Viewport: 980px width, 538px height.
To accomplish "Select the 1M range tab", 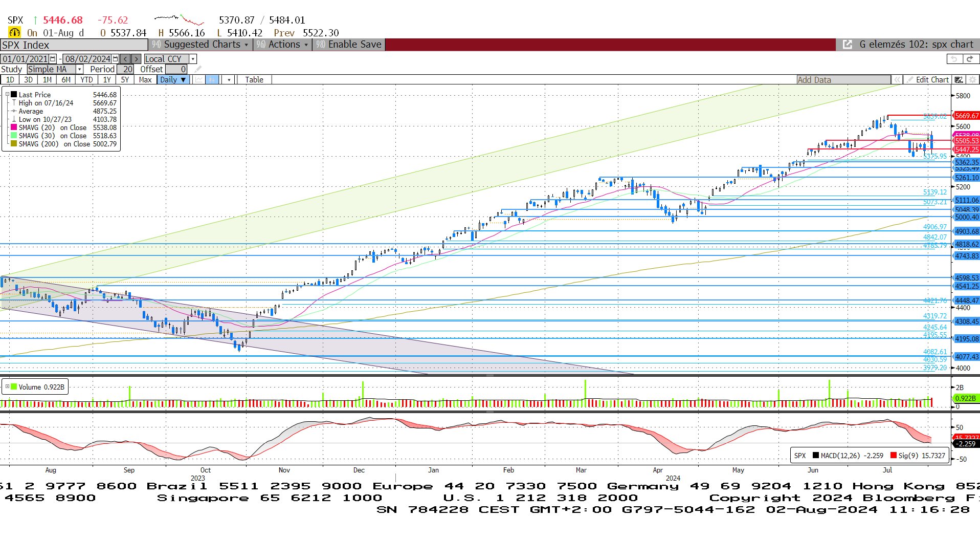I will [x=47, y=79].
